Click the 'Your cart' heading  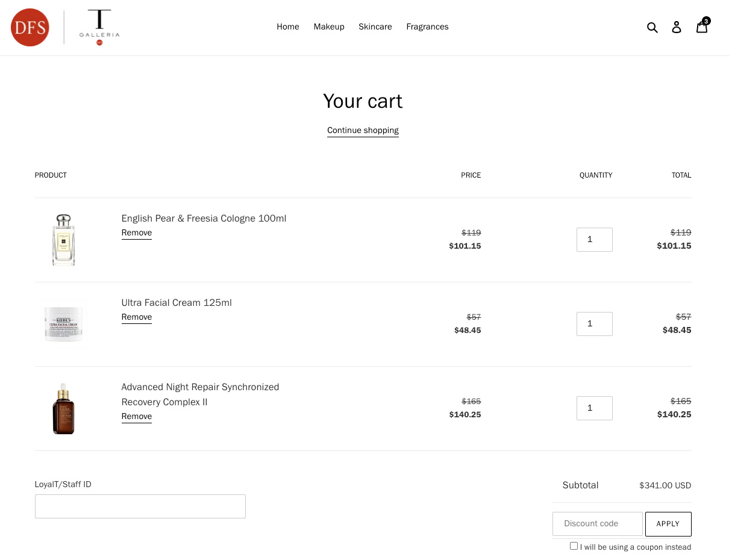point(363,101)
